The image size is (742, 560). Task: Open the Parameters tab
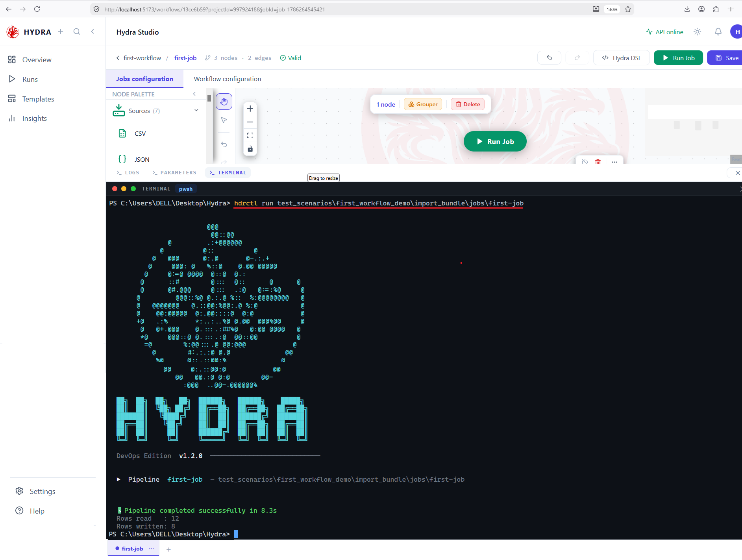[174, 172]
